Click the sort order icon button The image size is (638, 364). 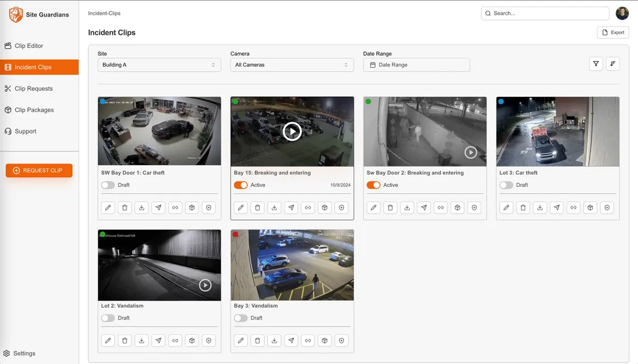[x=613, y=64]
